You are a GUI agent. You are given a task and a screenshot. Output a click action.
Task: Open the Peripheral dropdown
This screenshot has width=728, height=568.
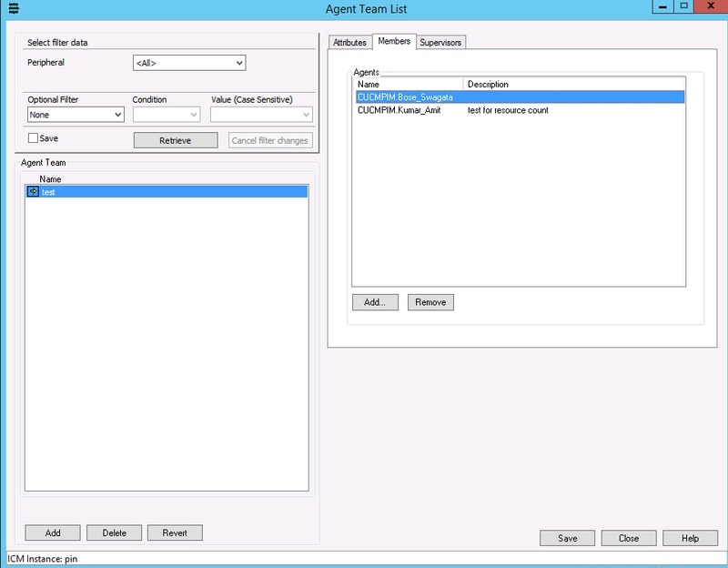coord(189,63)
